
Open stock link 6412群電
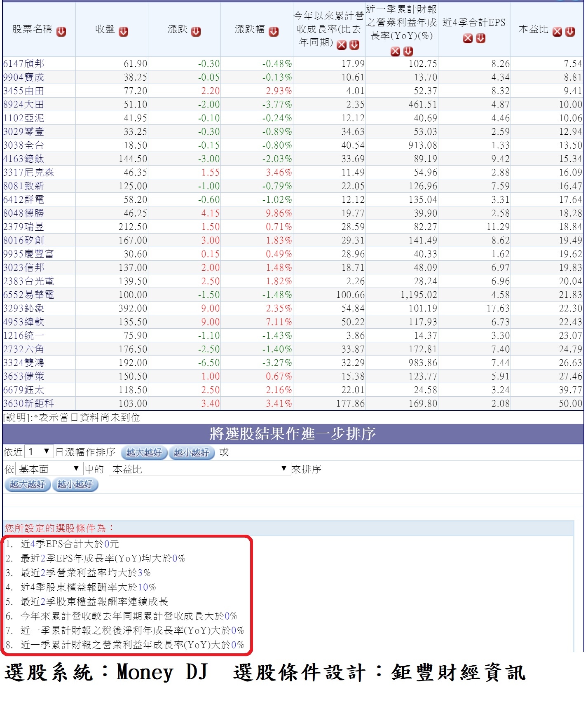[23, 200]
